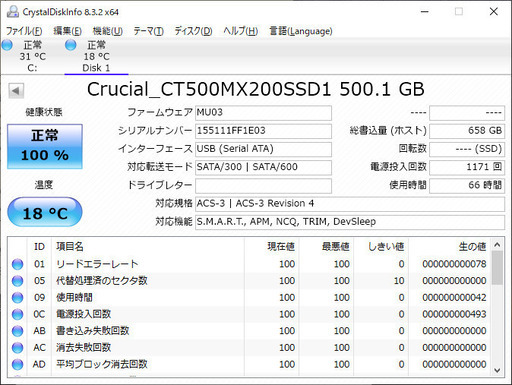Viewport: 512px width, 385px height.
Task: Click the serial number field 155111FF1E03
Action: [263, 131]
